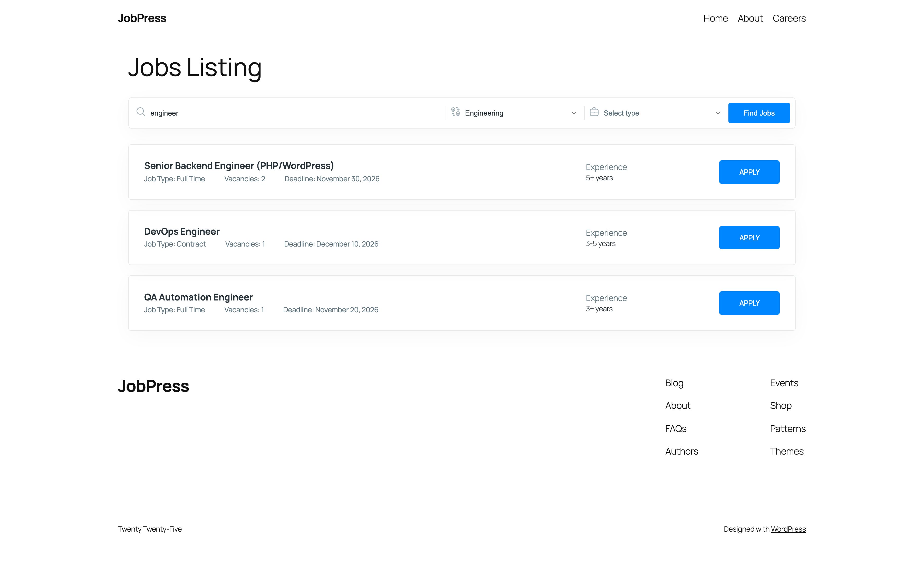Open the Shop footer link

click(x=781, y=406)
